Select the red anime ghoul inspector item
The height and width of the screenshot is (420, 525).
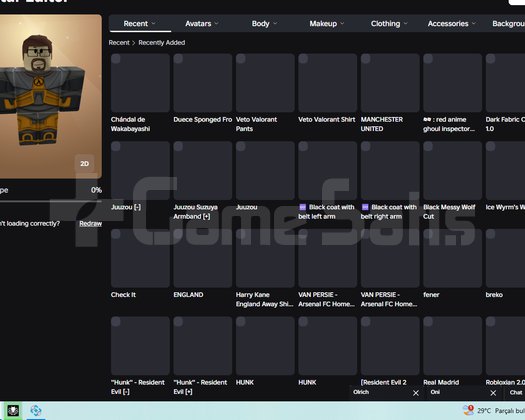452,83
